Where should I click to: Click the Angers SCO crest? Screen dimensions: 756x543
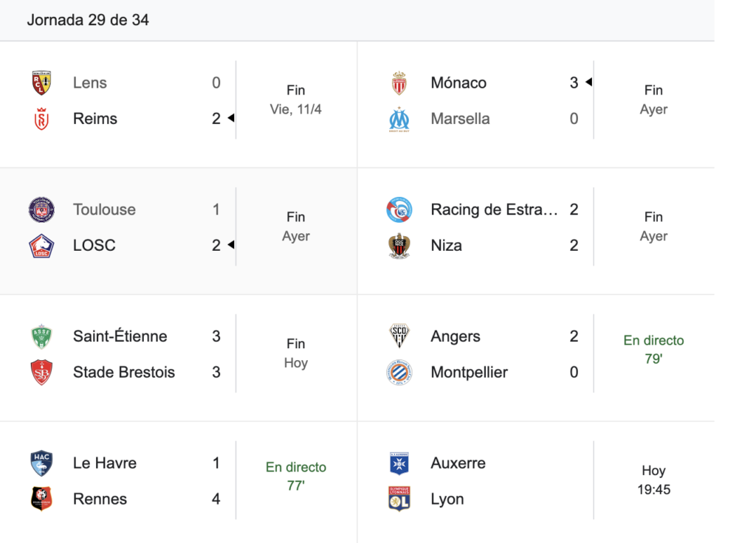(x=399, y=336)
